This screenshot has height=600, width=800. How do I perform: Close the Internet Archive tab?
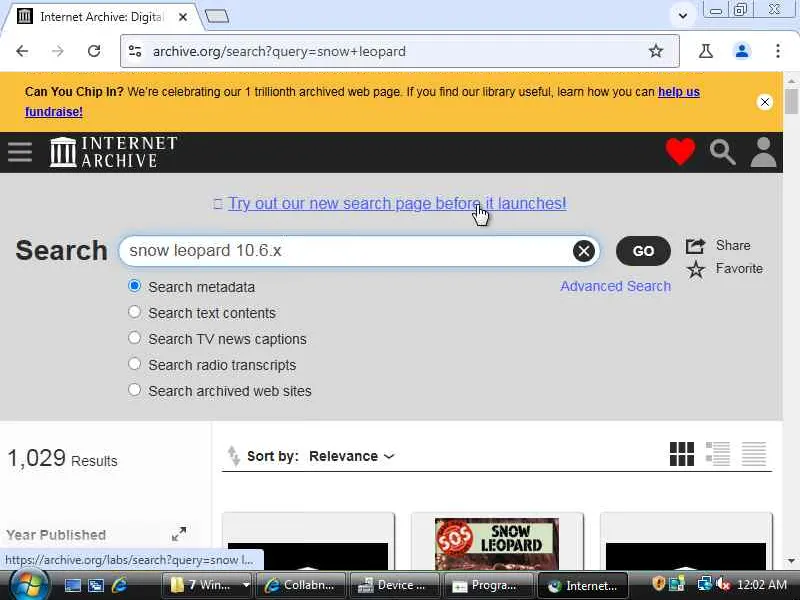183,17
